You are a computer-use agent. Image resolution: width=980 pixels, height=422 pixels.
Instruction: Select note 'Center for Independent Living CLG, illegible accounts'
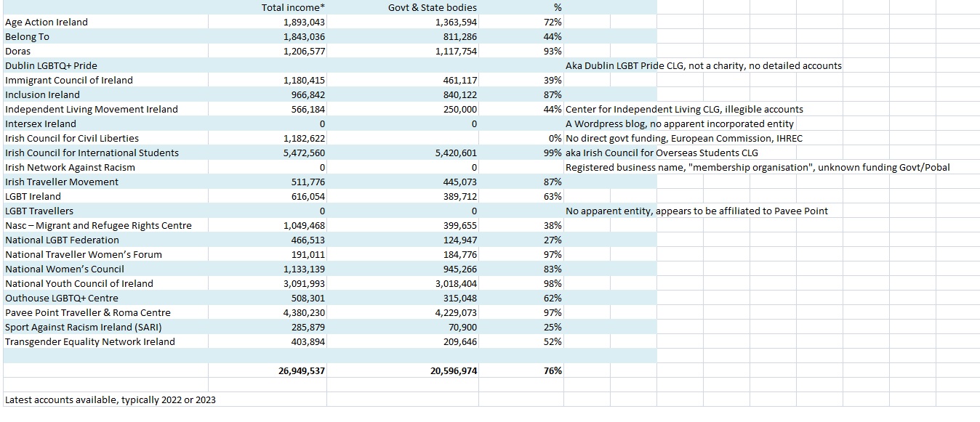[x=684, y=109]
